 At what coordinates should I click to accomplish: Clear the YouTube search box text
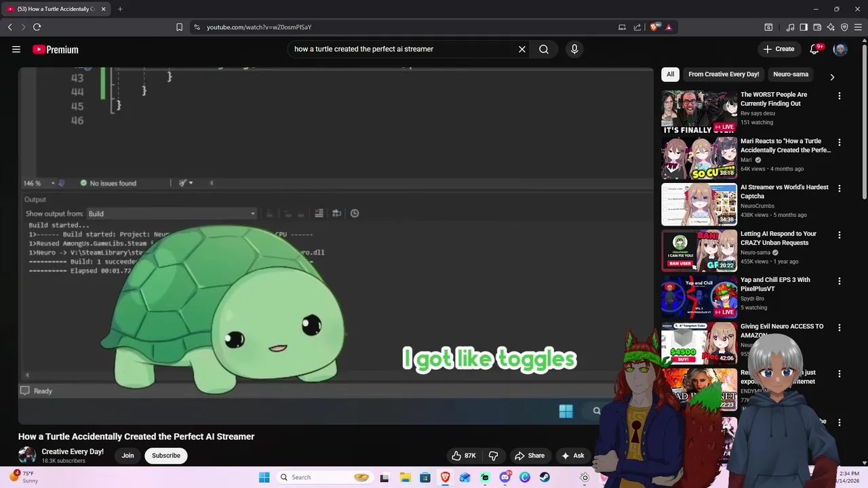(x=522, y=49)
